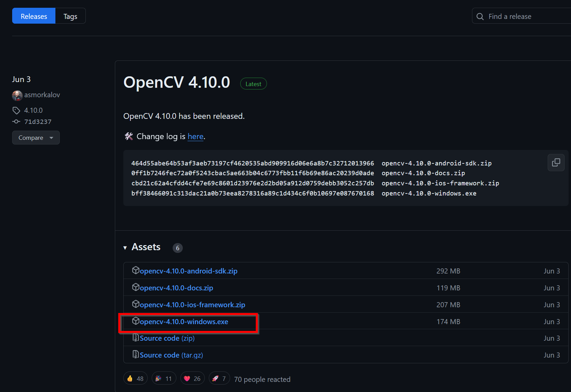571x392 pixels.
Task: Click the tag icon beside 4.10.0
Action: point(16,110)
